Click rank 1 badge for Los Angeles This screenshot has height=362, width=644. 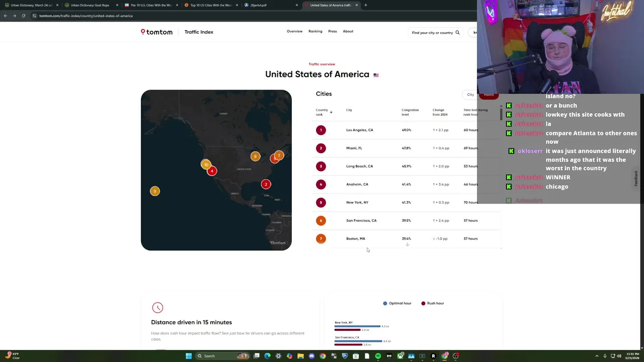321,130
